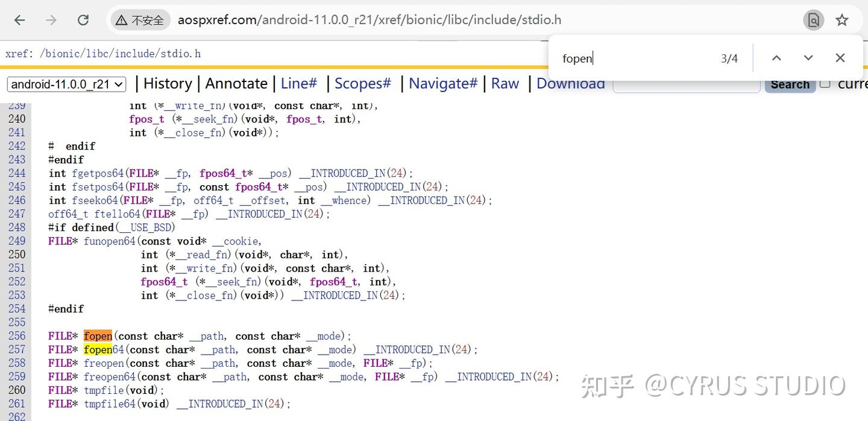
Task: Click the Search button
Action: point(790,84)
